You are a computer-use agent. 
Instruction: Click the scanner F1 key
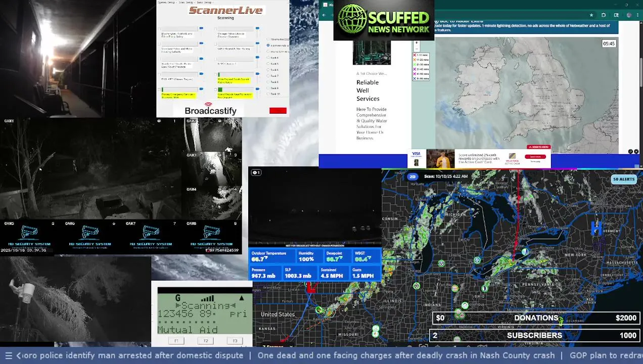[176, 341]
